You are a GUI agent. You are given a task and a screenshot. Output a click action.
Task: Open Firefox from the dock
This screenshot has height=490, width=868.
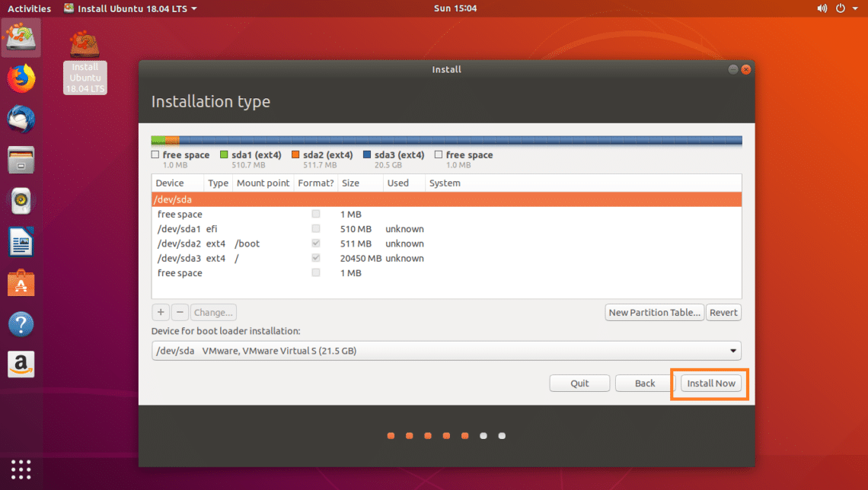click(x=21, y=78)
